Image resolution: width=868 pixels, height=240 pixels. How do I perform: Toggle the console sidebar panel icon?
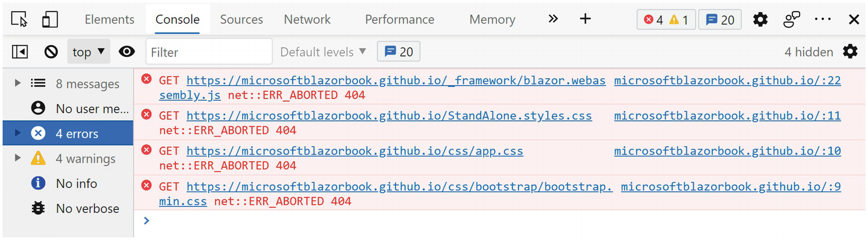coord(20,52)
